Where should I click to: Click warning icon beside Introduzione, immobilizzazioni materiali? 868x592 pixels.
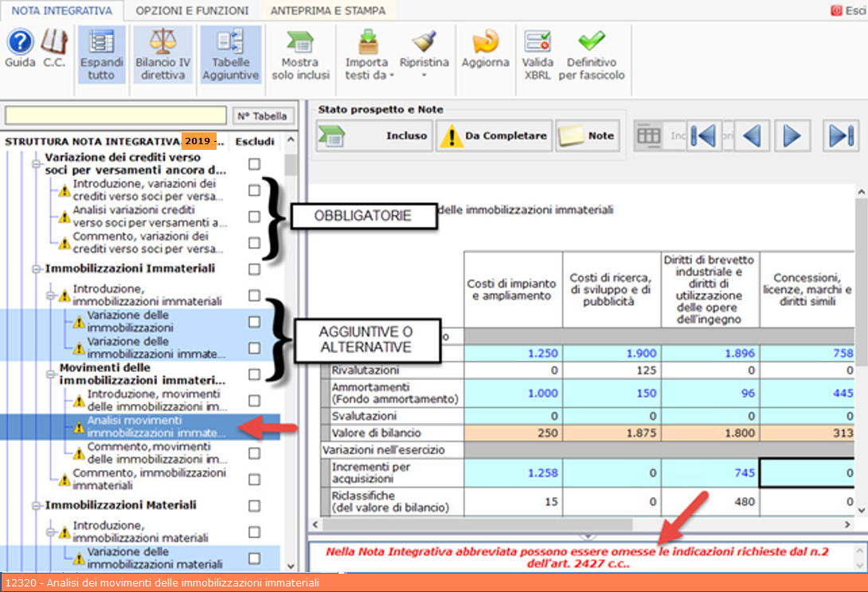[65, 532]
